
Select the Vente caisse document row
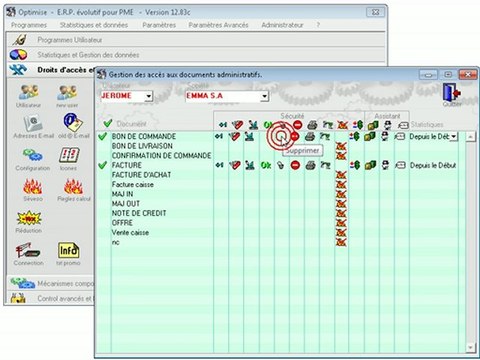(130, 233)
